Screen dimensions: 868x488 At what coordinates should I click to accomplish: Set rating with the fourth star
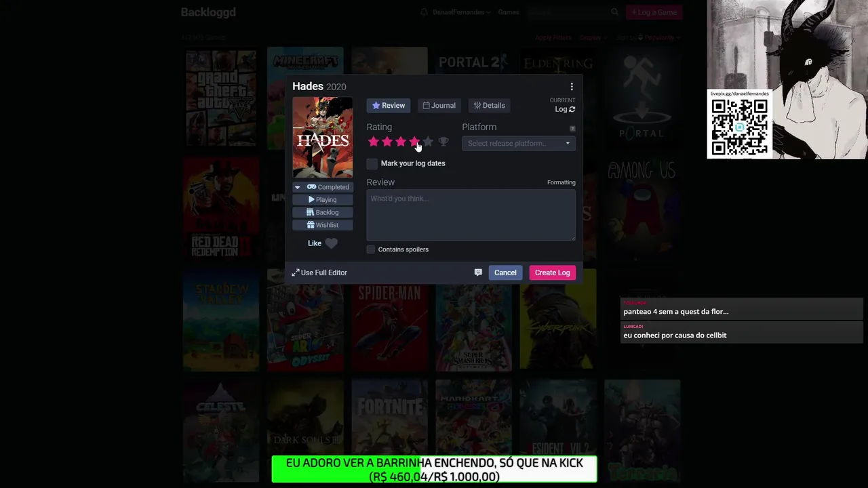(414, 142)
